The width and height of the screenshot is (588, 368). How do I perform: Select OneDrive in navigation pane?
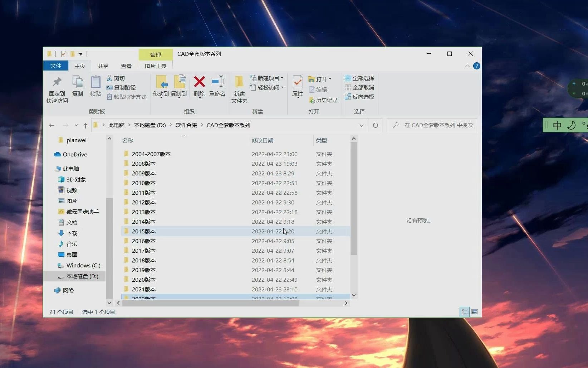point(70,154)
